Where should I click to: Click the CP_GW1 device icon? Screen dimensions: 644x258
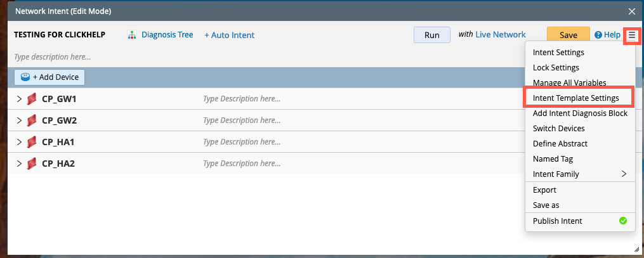tap(32, 100)
